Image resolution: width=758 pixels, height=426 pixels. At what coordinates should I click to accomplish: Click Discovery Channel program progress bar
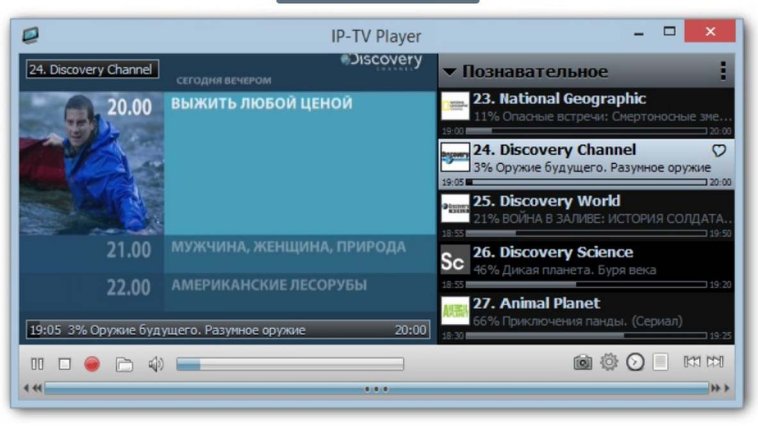coord(586,182)
